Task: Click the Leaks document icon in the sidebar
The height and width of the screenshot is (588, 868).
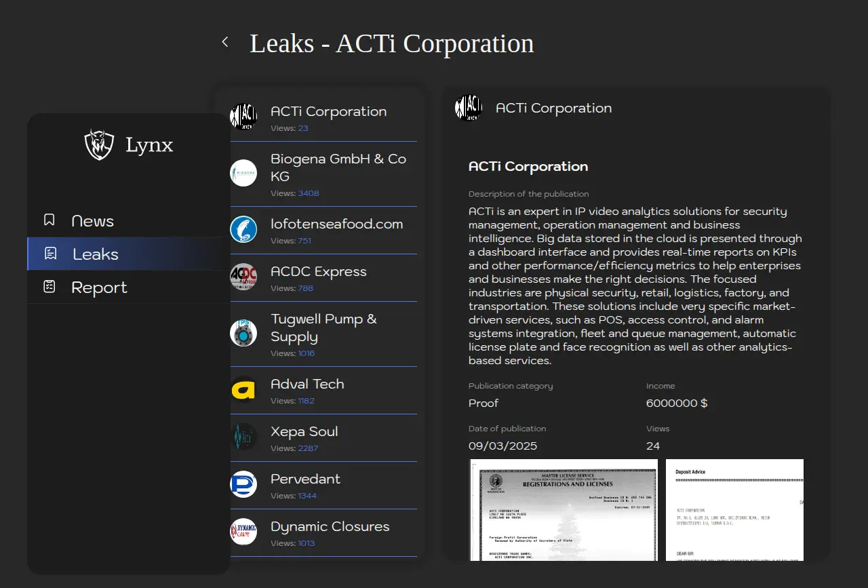Action: click(x=50, y=254)
